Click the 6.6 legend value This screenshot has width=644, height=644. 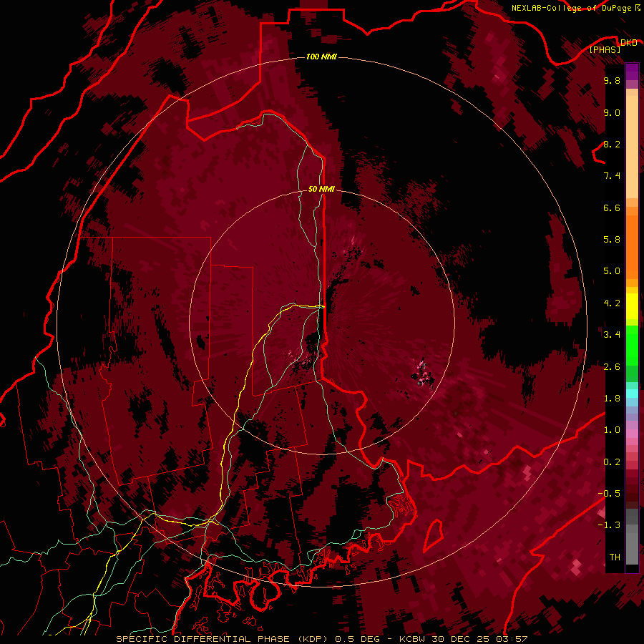point(612,208)
